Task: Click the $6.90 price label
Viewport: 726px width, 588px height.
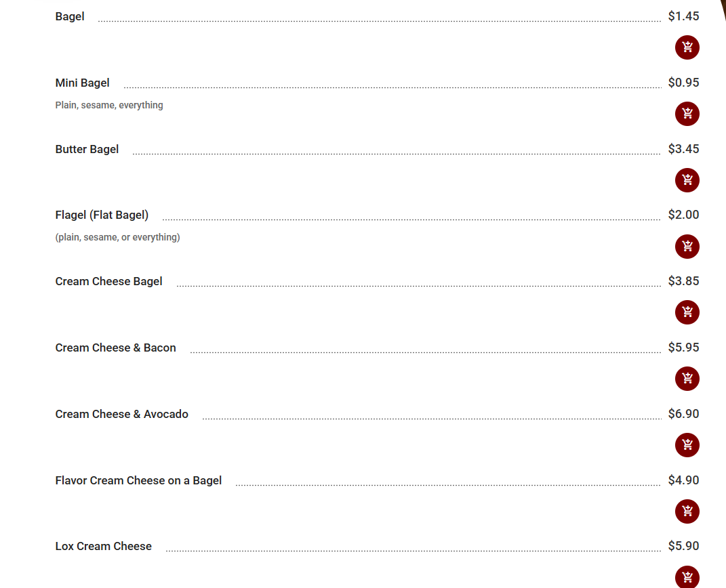Action: pos(683,414)
